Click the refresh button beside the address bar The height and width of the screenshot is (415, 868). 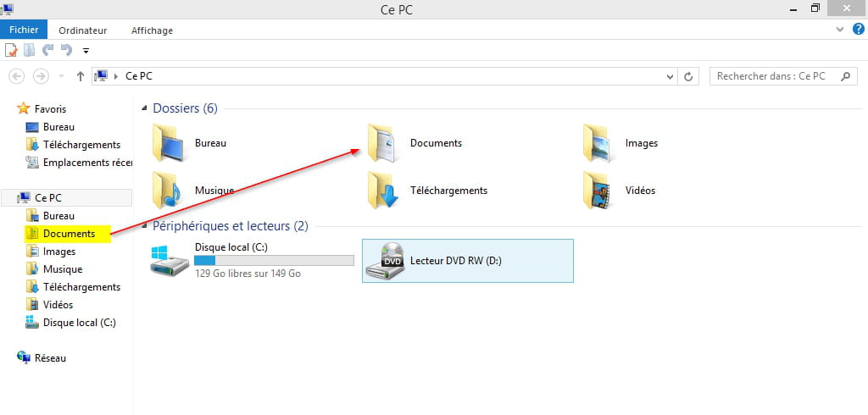click(x=690, y=76)
